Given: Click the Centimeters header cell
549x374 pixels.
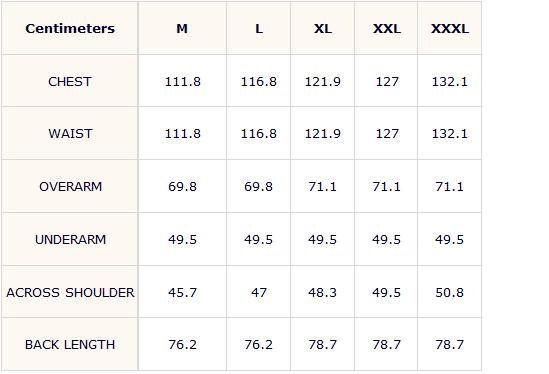Looking at the screenshot, I should point(70,28).
